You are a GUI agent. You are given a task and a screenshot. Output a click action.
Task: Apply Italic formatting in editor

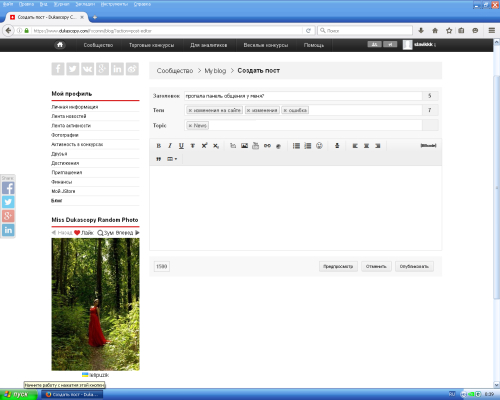[x=170, y=146]
